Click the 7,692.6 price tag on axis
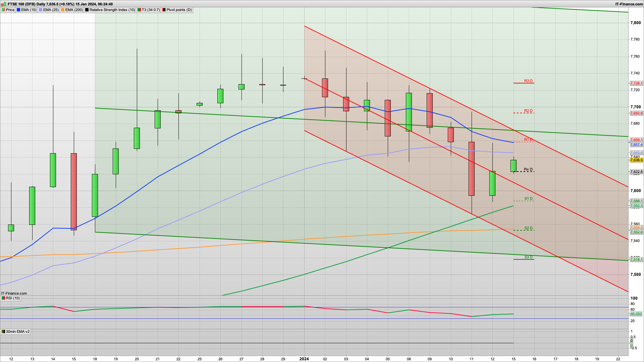The image size is (644, 362). click(636, 113)
